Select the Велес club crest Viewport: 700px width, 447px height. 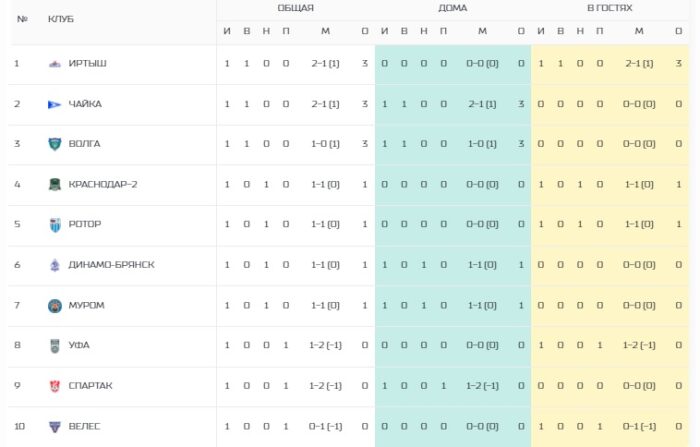(x=54, y=426)
